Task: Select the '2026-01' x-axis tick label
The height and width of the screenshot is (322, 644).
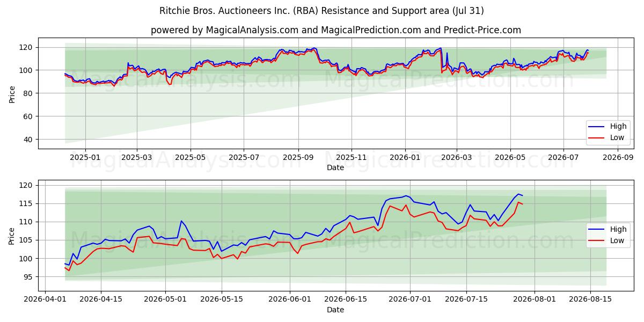Action: pos(405,157)
